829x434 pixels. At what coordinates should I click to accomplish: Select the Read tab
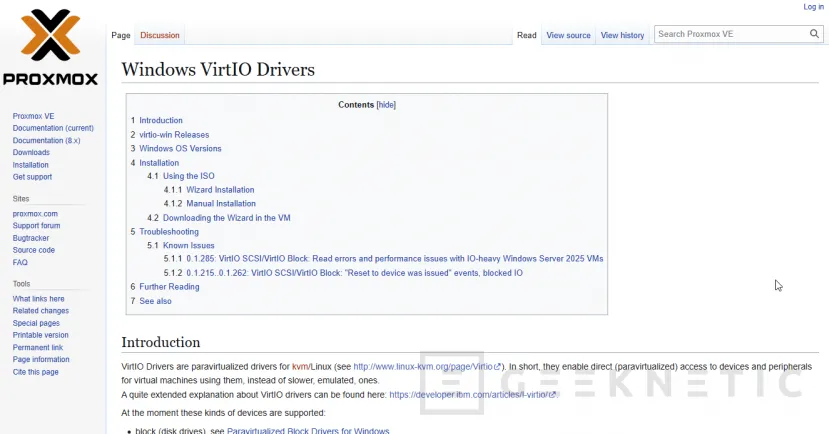tap(527, 35)
